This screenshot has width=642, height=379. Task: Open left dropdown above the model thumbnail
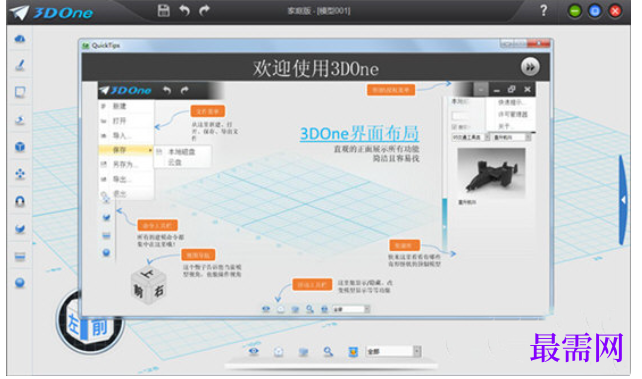coord(470,138)
